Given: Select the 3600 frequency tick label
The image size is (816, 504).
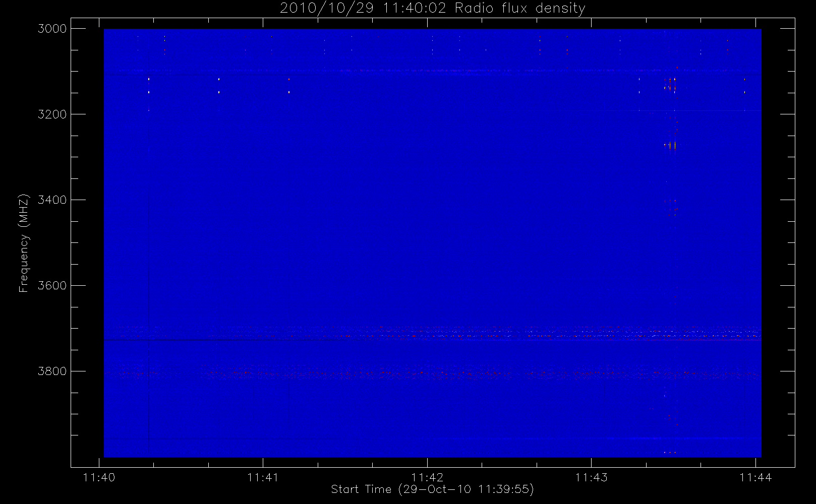Looking at the screenshot, I should click(x=52, y=286).
